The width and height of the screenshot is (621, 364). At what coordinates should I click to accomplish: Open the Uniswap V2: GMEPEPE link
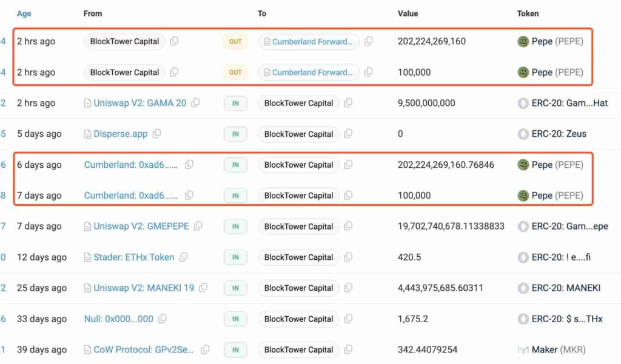pos(141,227)
